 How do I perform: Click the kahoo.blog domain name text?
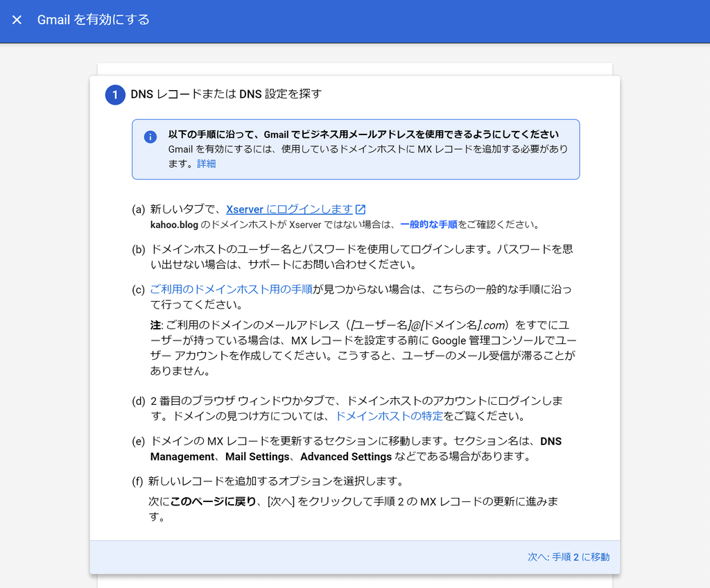[174, 225]
